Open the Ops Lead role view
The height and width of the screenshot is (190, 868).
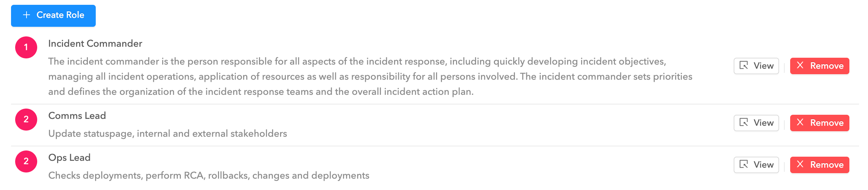click(x=756, y=165)
